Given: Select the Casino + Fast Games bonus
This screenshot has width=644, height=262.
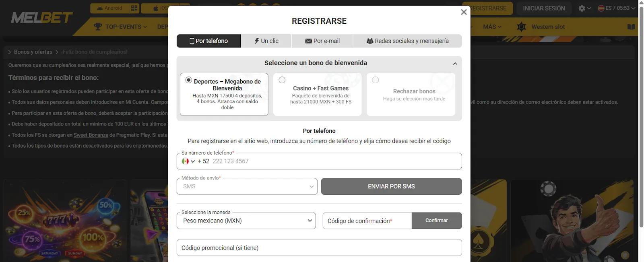Looking at the screenshot, I should (x=282, y=80).
